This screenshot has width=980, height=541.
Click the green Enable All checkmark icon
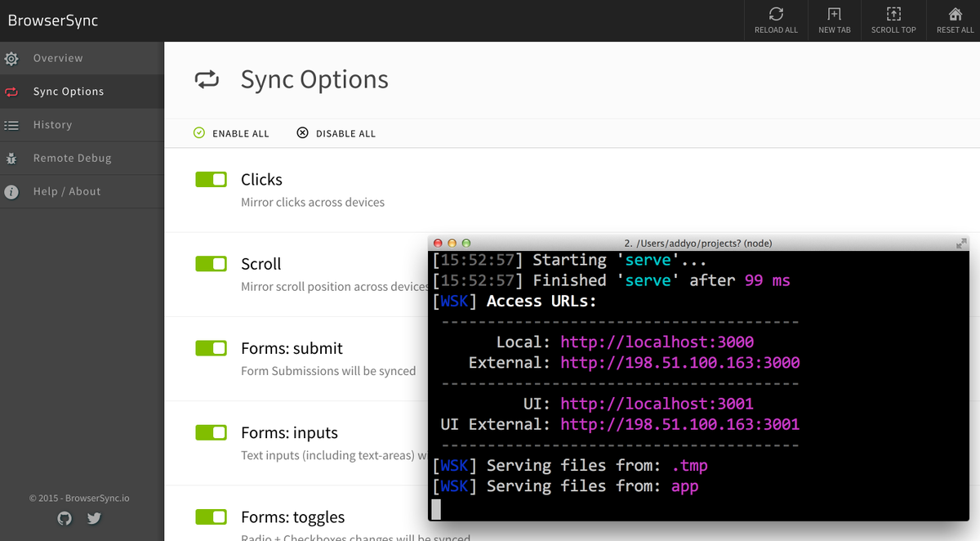199,132
